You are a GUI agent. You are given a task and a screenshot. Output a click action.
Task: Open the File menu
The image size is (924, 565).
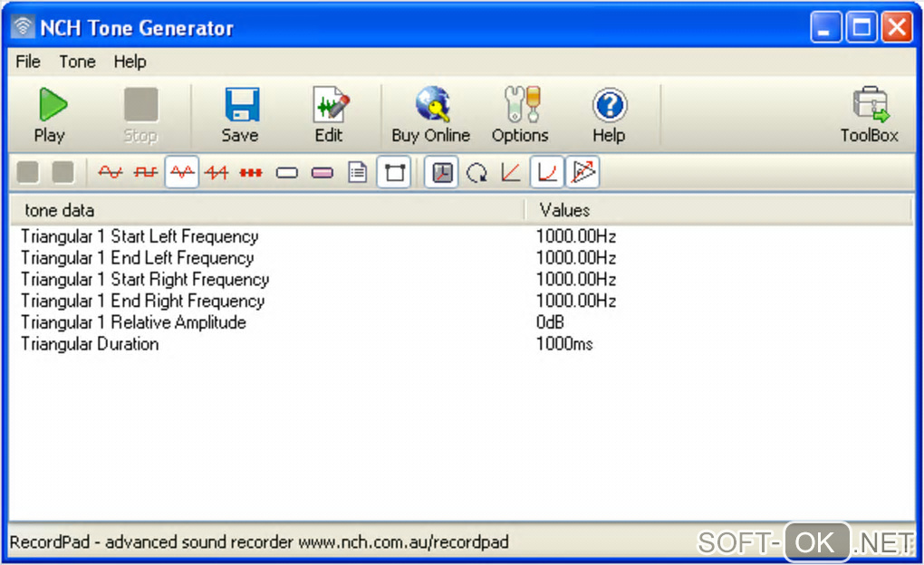coord(28,62)
